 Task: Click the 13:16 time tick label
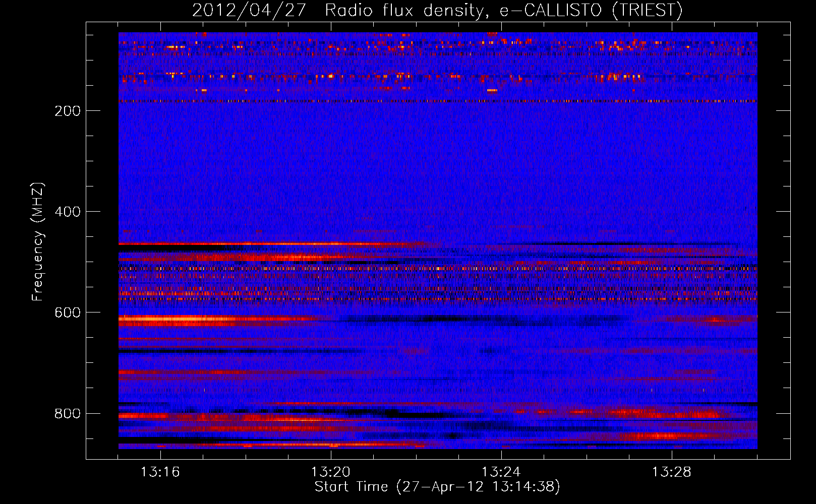[x=160, y=472]
